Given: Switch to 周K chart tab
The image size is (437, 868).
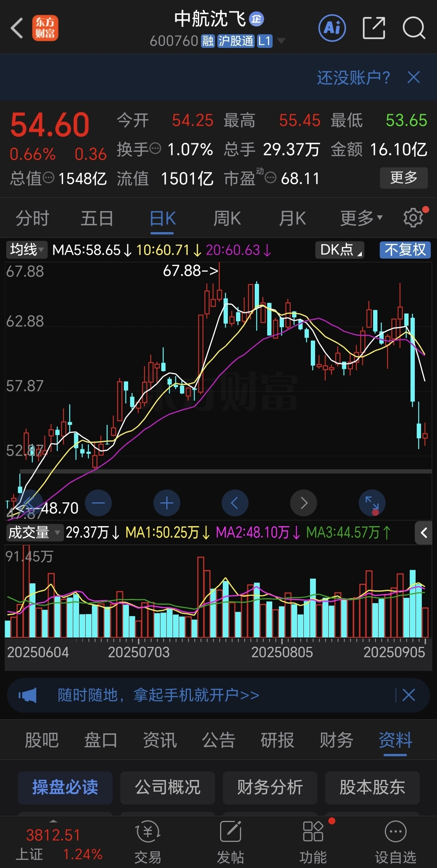Looking at the screenshot, I should tap(227, 218).
